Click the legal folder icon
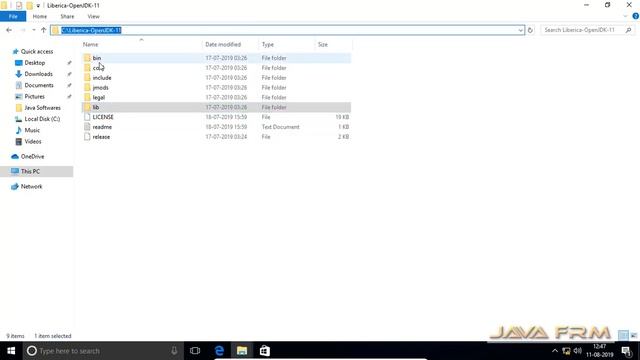This screenshot has width=640, height=360. click(87, 97)
